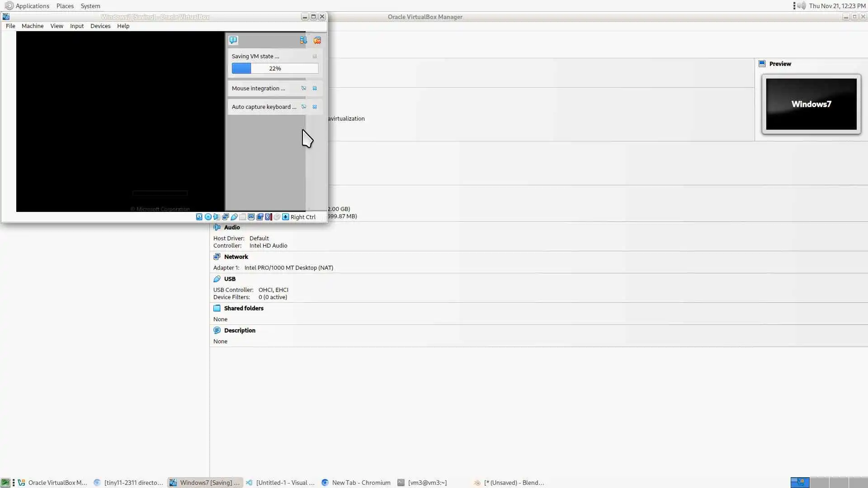Disable Auto capture keyboard message permanently
This screenshot has height=488, width=868.
click(x=304, y=107)
